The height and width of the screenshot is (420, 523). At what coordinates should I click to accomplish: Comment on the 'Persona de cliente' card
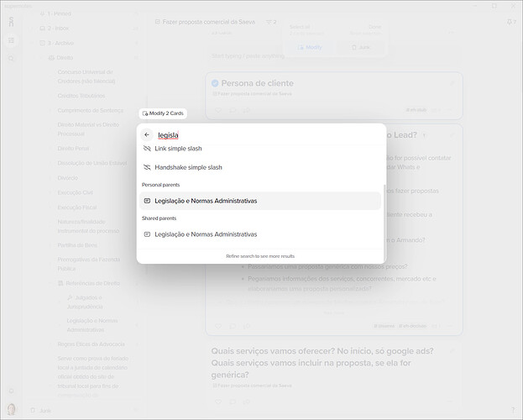(233, 110)
